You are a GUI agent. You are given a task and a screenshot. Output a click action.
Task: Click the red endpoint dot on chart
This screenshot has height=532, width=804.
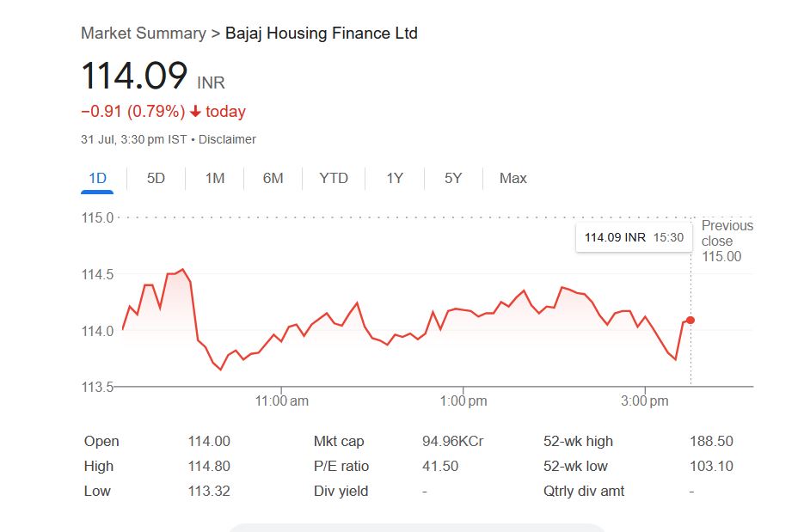click(x=690, y=321)
